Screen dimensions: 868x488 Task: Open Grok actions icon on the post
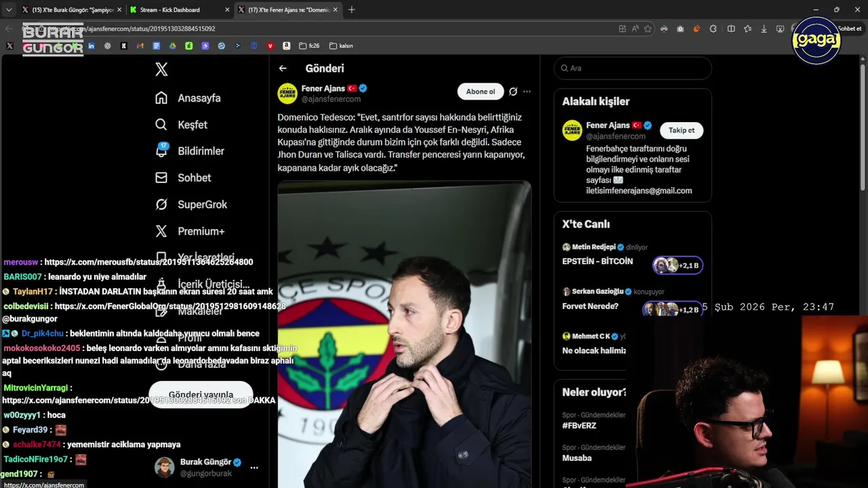(513, 91)
